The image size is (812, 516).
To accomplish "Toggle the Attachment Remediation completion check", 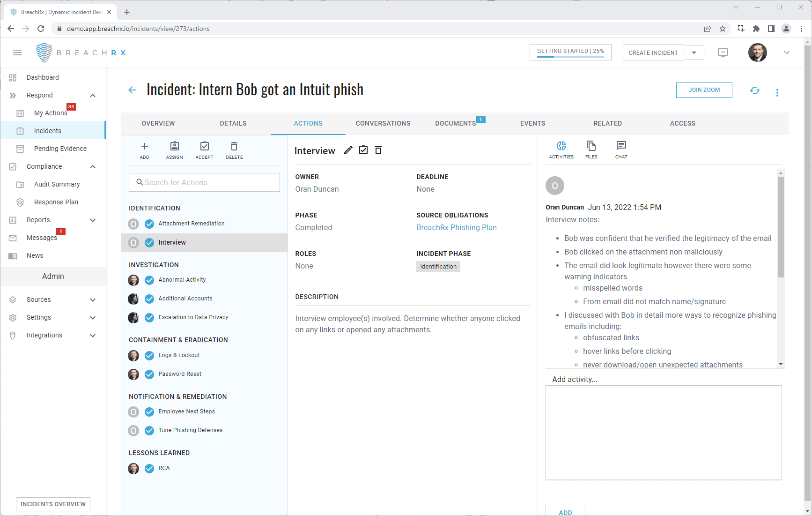I will 149,224.
